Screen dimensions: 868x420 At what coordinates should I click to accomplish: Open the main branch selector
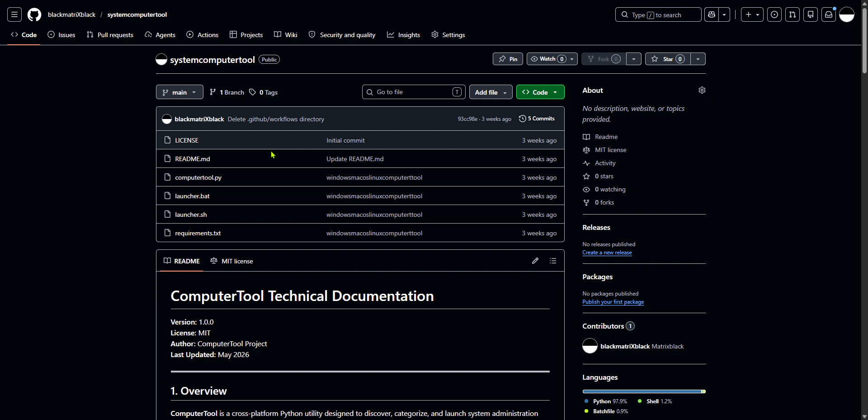pyautogui.click(x=179, y=92)
